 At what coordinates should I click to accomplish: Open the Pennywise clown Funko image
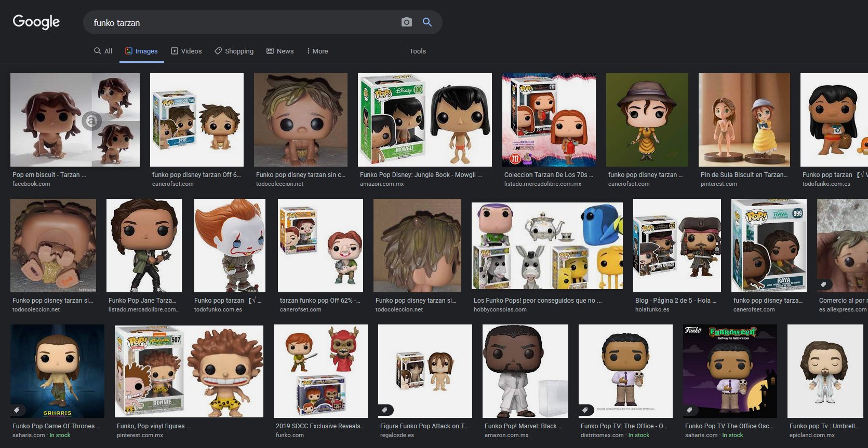[230, 246]
